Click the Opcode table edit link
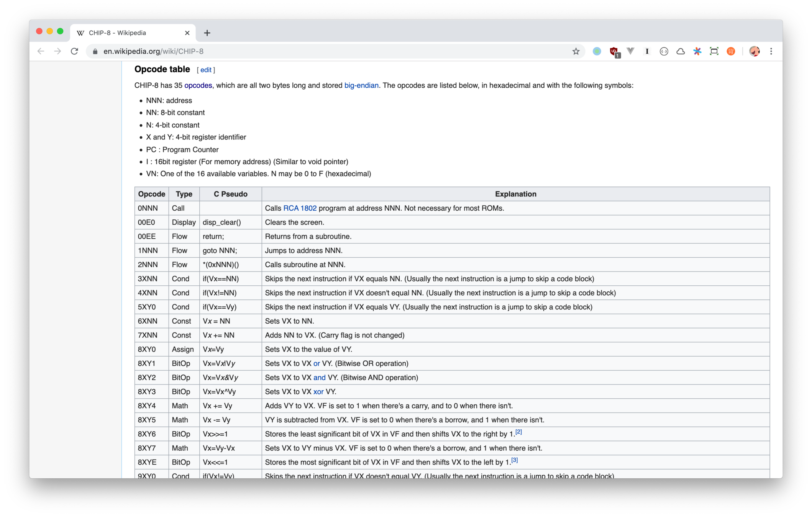The height and width of the screenshot is (517, 812). coord(206,70)
